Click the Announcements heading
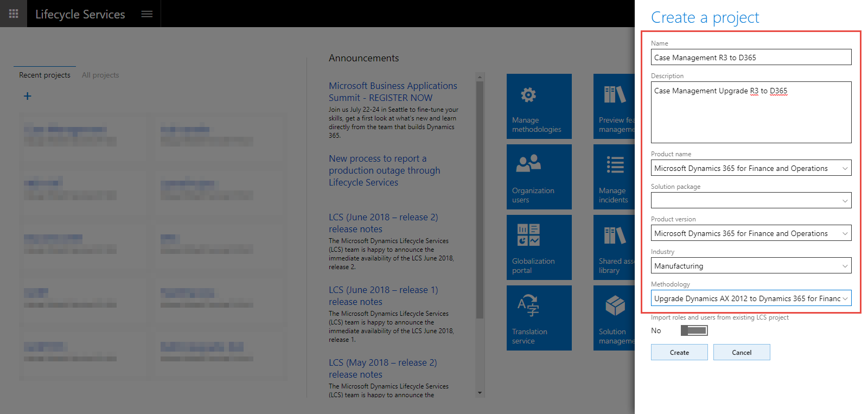 [363, 58]
